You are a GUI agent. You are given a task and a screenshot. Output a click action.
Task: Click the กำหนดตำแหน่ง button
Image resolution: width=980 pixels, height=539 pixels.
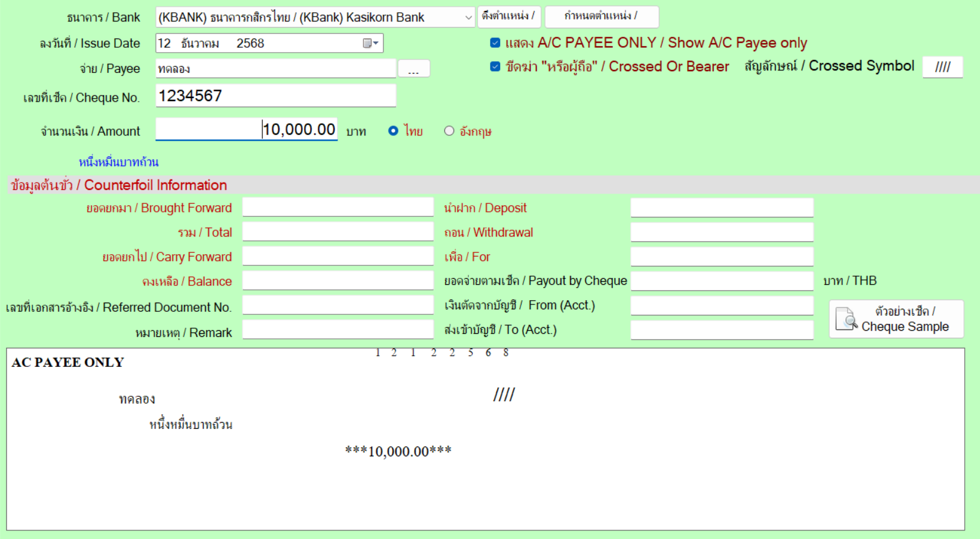pyautogui.click(x=601, y=17)
